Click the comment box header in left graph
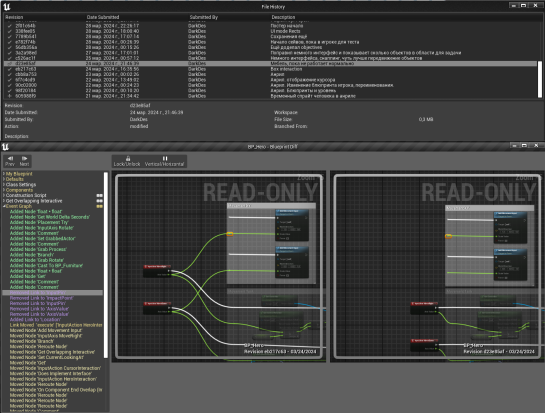Screen dimensions: 545x413 (271, 206)
